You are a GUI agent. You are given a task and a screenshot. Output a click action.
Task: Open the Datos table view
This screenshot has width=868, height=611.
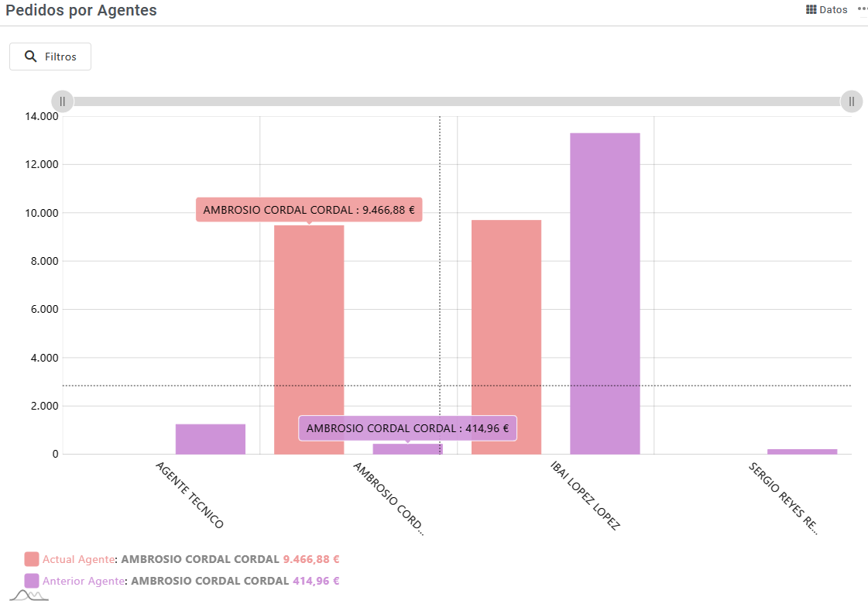826,10
